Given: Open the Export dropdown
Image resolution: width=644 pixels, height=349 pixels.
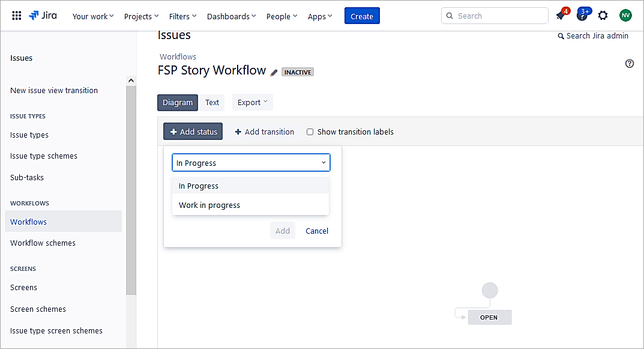Looking at the screenshot, I should pyautogui.click(x=252, y=103).
